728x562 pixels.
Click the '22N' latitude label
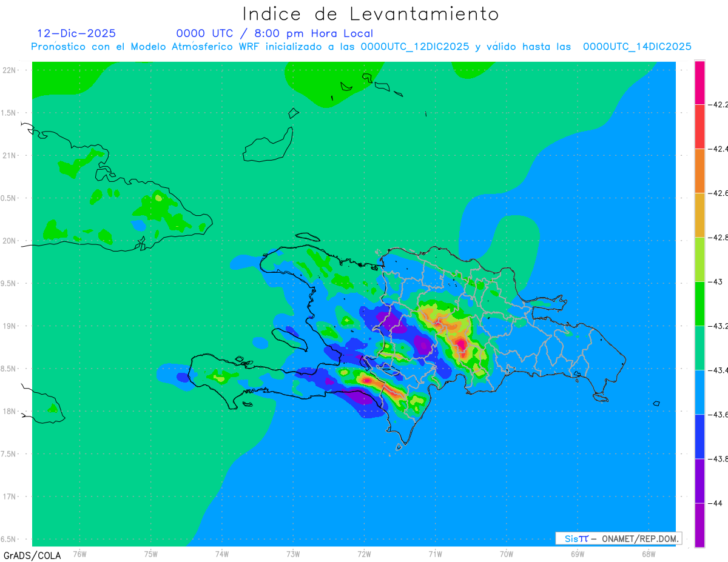[10, 70]
